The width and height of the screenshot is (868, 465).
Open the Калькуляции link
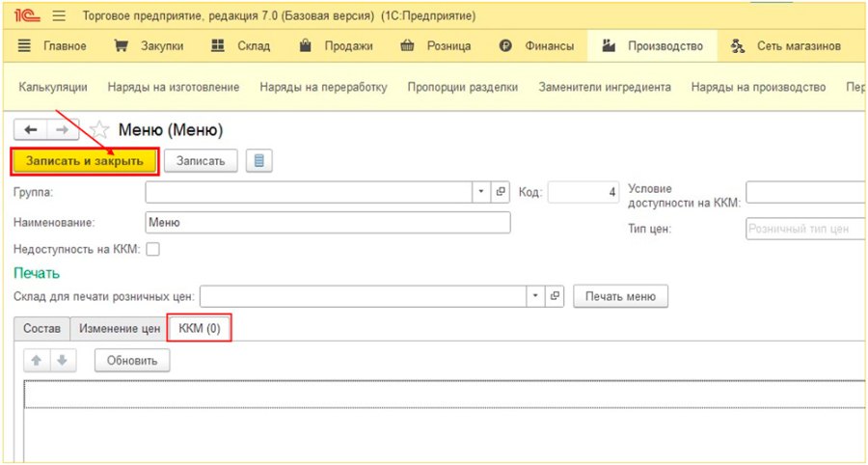click(53, 87)
